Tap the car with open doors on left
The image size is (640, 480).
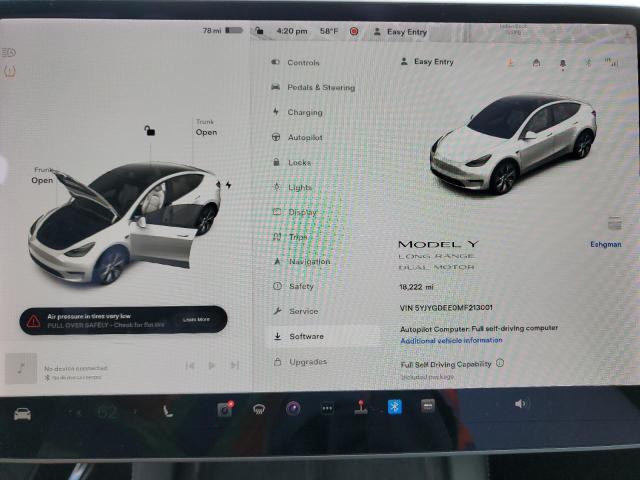[124, 224]
